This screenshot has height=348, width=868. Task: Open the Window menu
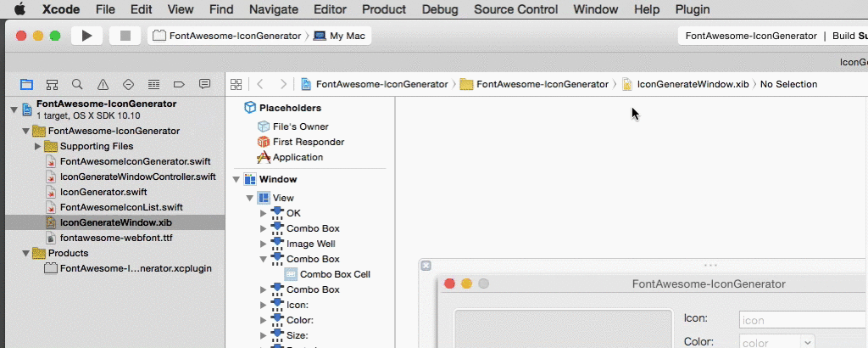596,9
